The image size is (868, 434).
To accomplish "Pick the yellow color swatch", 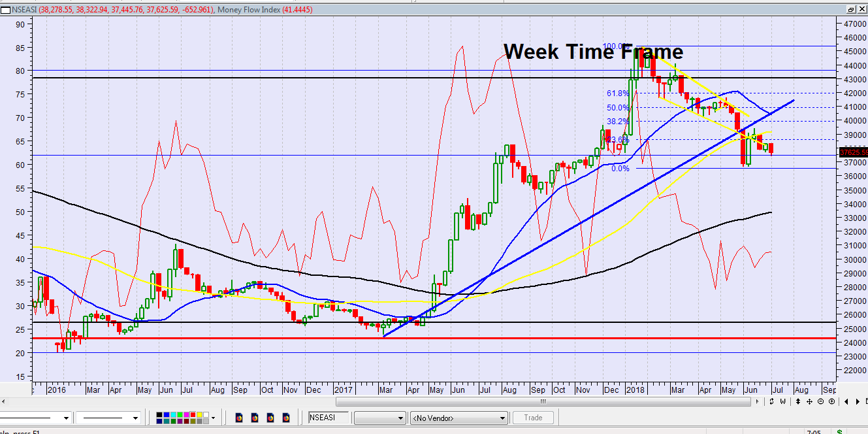I will tap(199, 414).
